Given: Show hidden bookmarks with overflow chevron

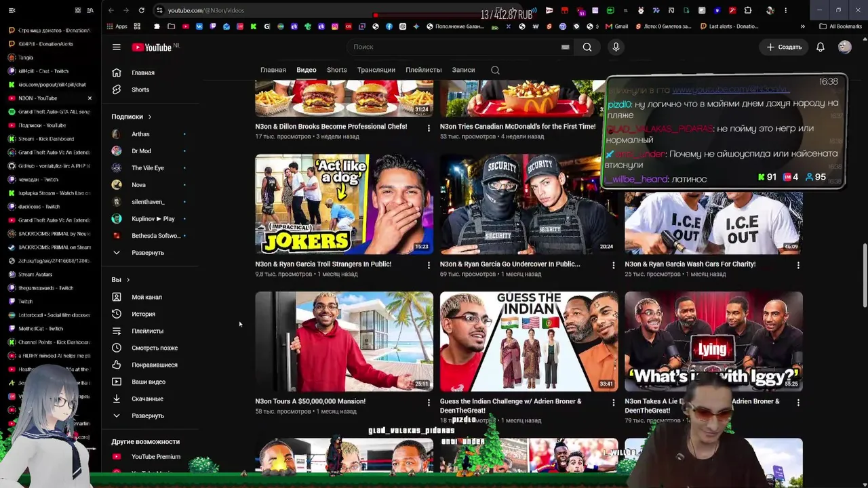Looking at the screenshot, I should [x=803, y=26].
